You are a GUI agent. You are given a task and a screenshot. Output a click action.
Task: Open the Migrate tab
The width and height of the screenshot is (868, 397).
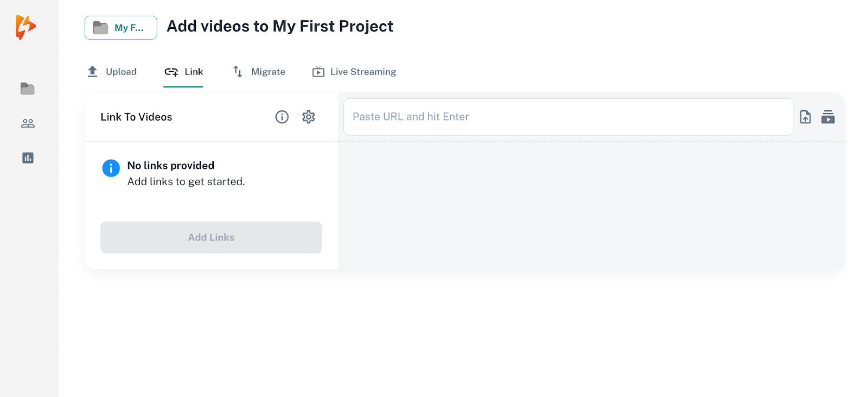click(x=259, y=72)
